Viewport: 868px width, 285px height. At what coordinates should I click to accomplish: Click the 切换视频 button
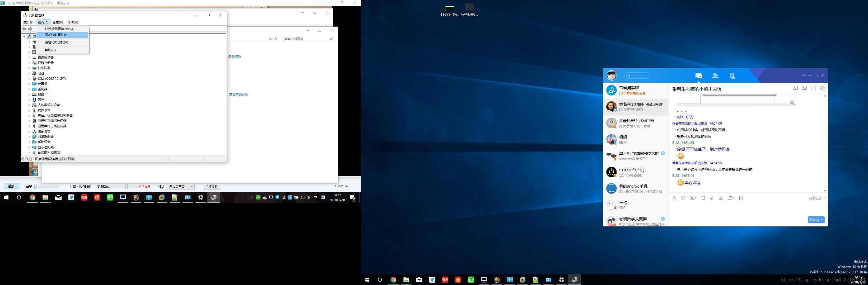point(212,186)
